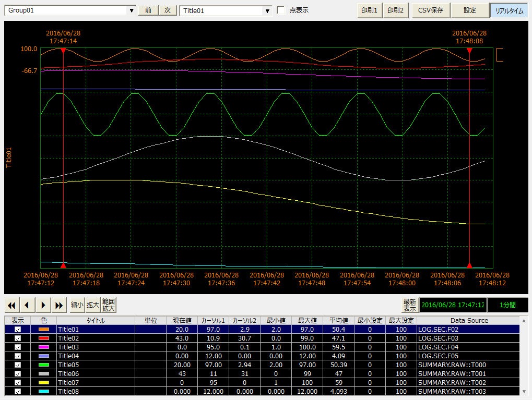Image resolution: width=532 pixels, height=400 pixels.
Task: Enable the 点表示 checkbox
Action: (x=281, y=10)
